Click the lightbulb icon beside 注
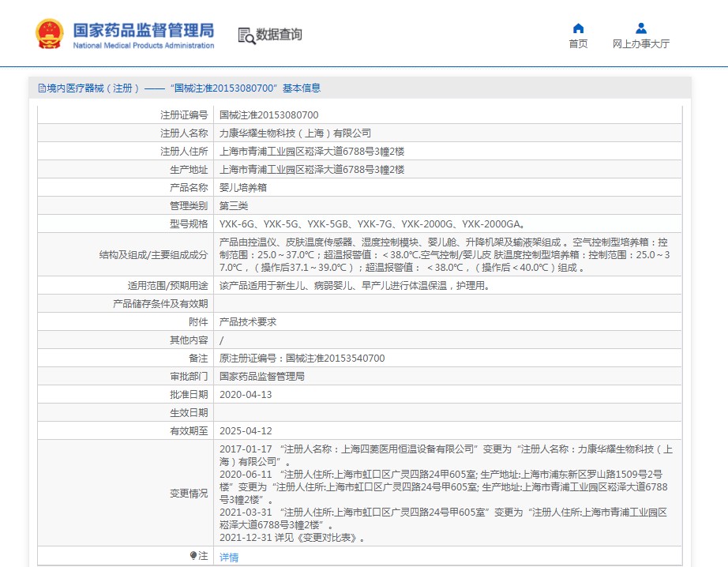The width and height of the screenshot is (728, 567). tap(193, 556)
